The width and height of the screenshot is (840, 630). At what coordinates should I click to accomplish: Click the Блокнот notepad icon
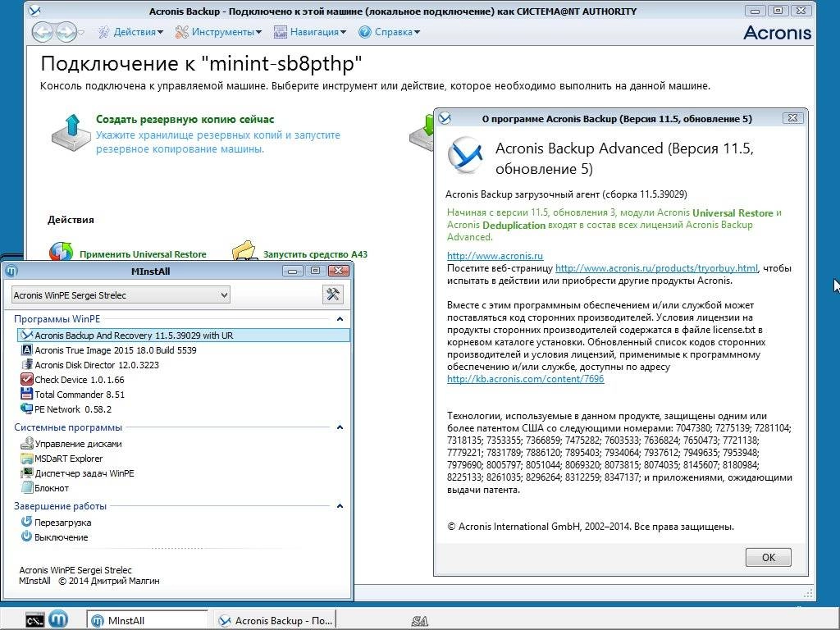point(26,488)
